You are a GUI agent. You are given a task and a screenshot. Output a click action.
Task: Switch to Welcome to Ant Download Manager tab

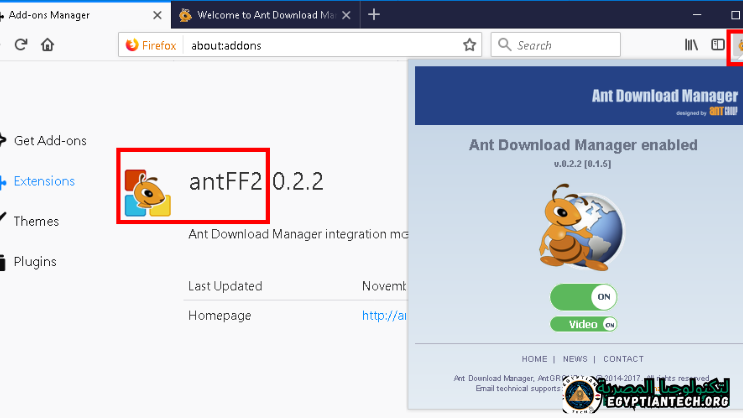click(266, 15)
